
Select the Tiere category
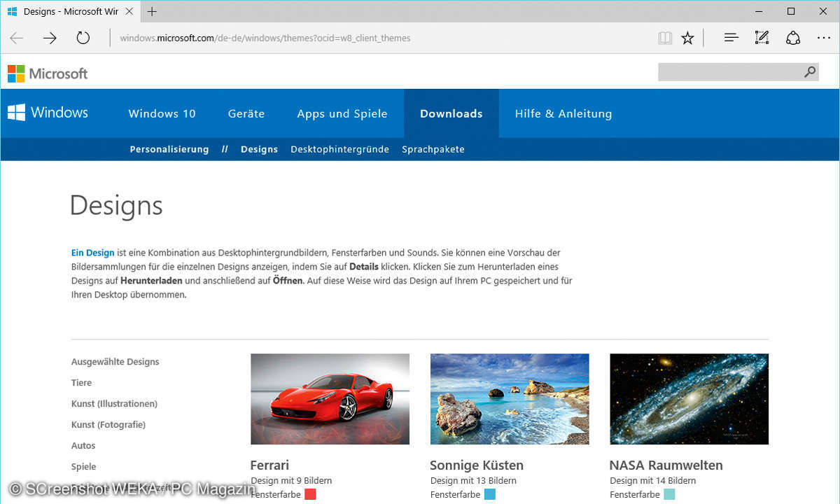pos(81,383)
